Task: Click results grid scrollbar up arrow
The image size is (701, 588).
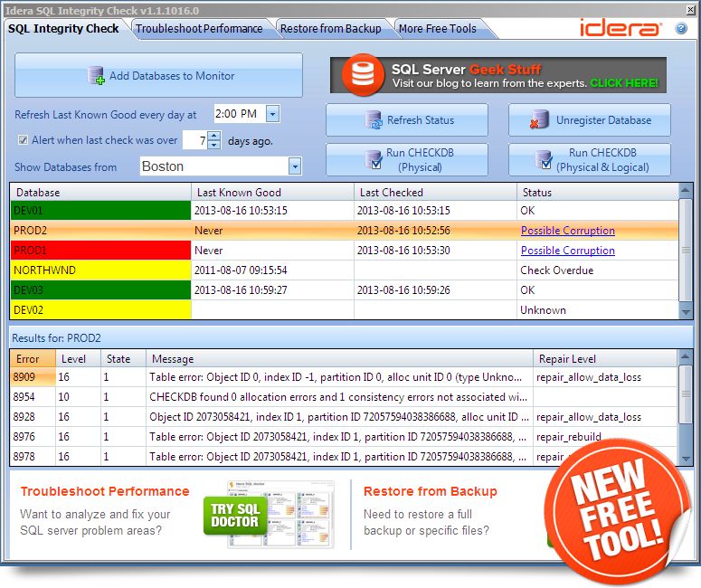Action: [x=685, y=356]
